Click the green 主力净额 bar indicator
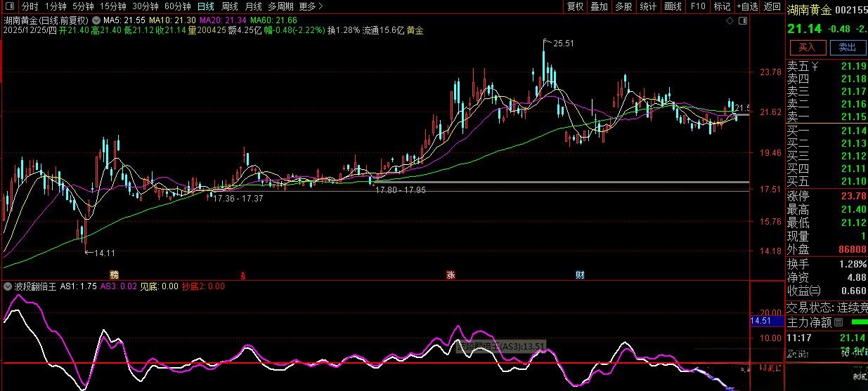This screenshot has width=868, height=391. [859, 322]
